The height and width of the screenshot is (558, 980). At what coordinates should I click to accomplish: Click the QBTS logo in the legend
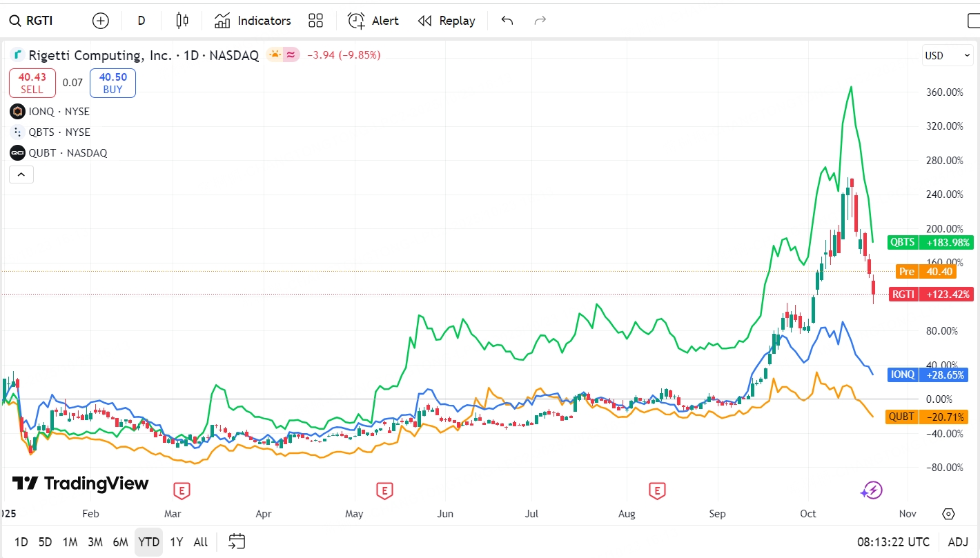(x=17, y=132)
